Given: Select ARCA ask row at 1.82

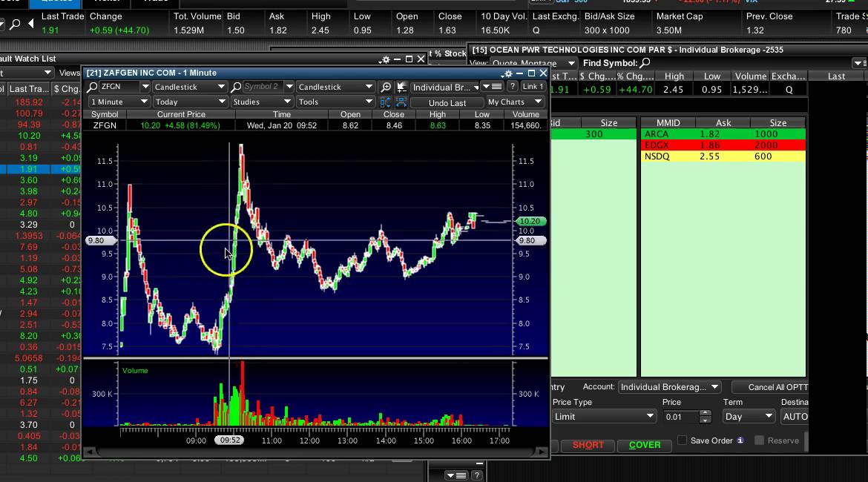Looking at the screenshot, I should tap(723, 134).
